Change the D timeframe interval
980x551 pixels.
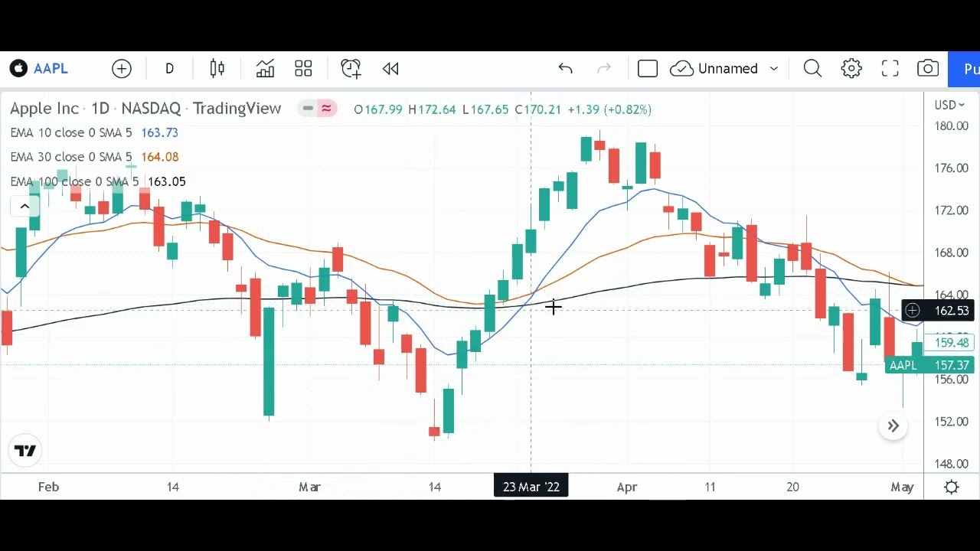click(169, 69)
